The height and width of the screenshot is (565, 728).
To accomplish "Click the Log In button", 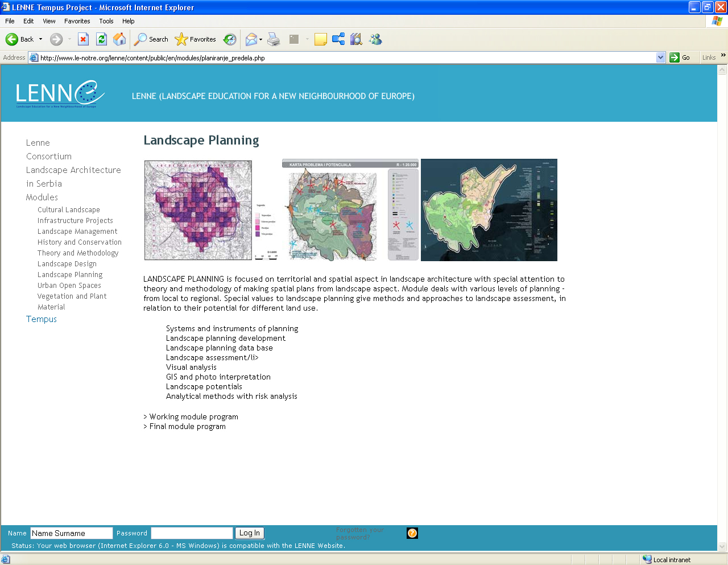I will (x=250, y=533).
